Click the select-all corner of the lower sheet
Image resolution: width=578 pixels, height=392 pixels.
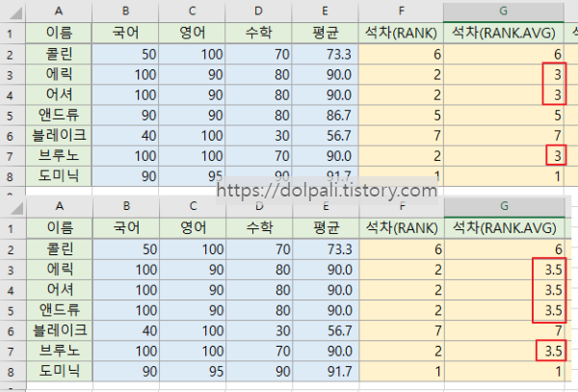13,207
